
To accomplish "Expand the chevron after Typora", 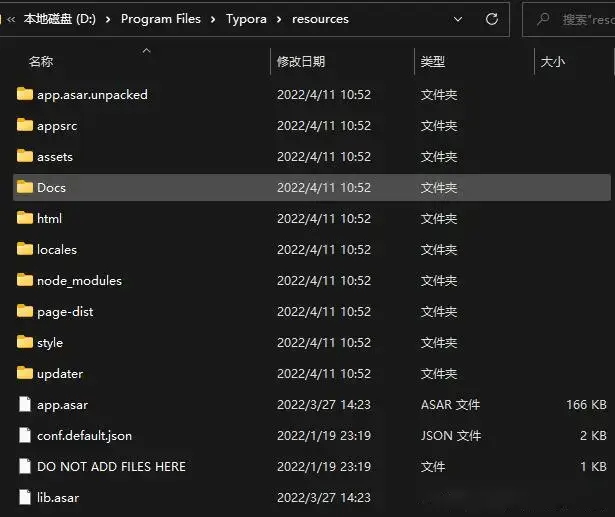I will (279, 19).
